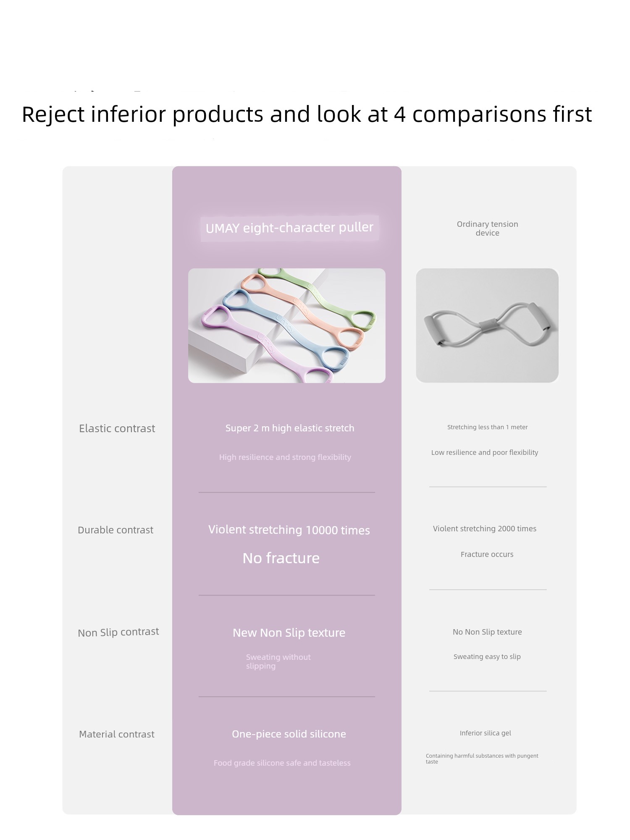Image resolution: width=630 pixels, height=840 pixels.
Task: Click the Material contrast row label
Action: [117, 734]
